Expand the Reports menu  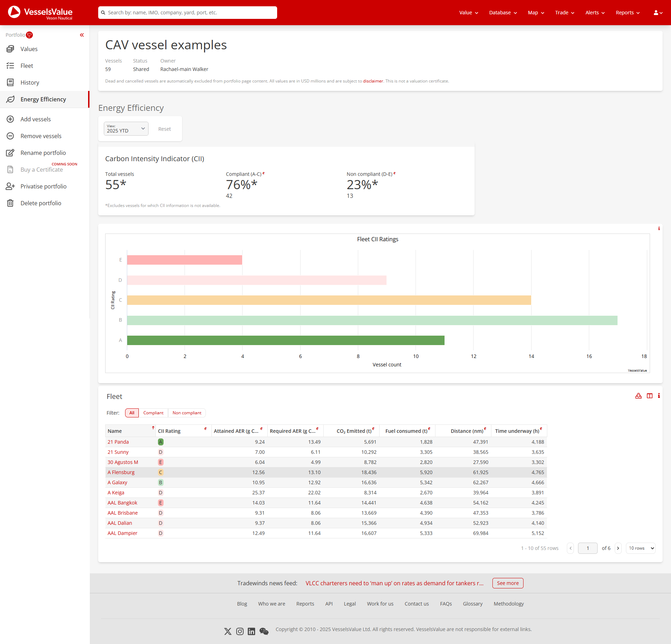627,13
